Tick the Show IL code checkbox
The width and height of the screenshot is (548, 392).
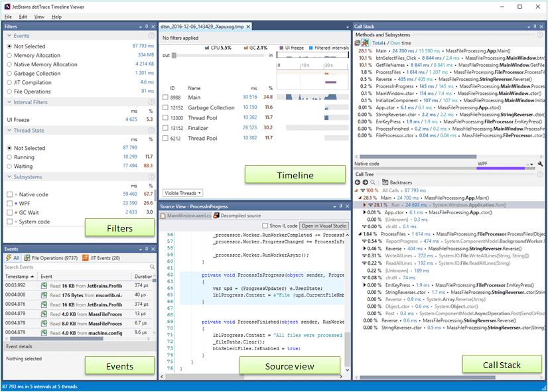(x=266, y=226)
